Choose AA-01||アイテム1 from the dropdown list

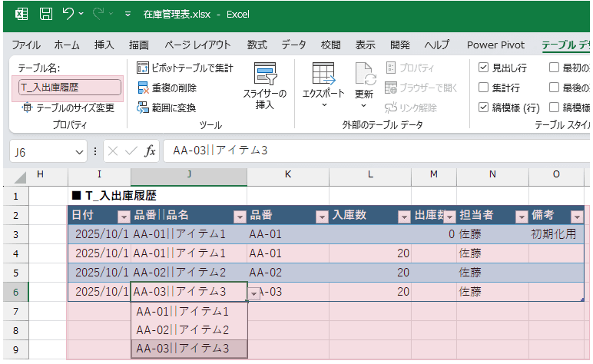coord(190,312)
